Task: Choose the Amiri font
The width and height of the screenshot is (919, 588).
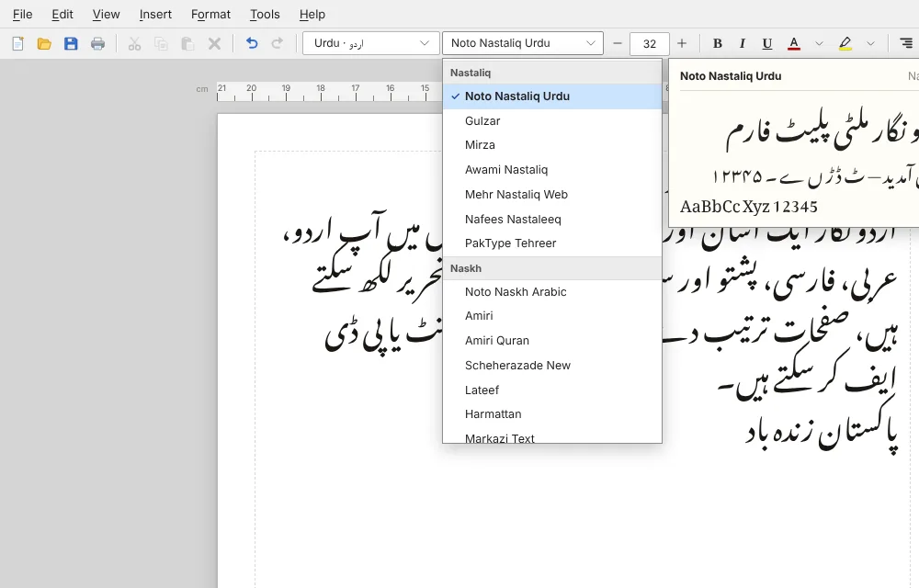Action: 552,316
